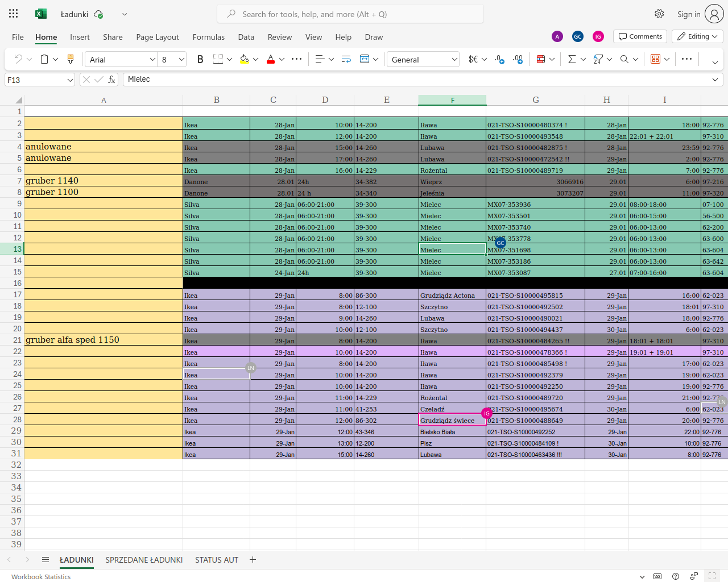728x582 pixels.
Task: Toggle bold formatting
Action: tap(200, 59)
